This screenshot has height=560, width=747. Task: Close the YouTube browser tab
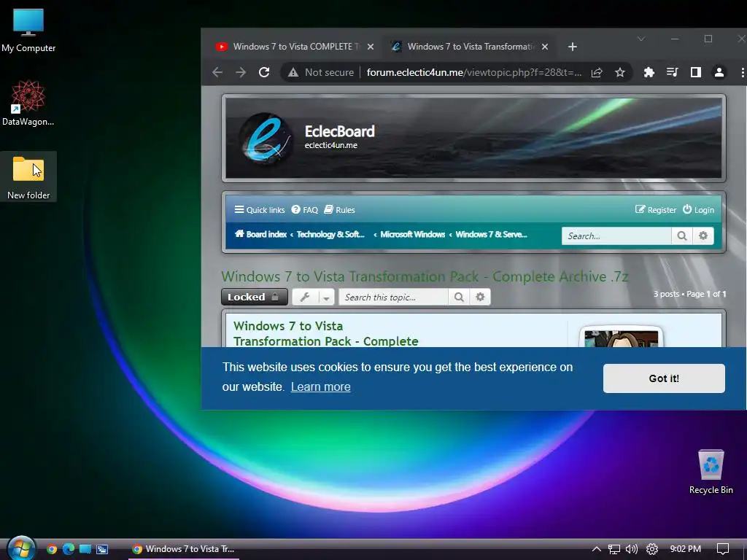pyautogui.click(x=371, y=47)
